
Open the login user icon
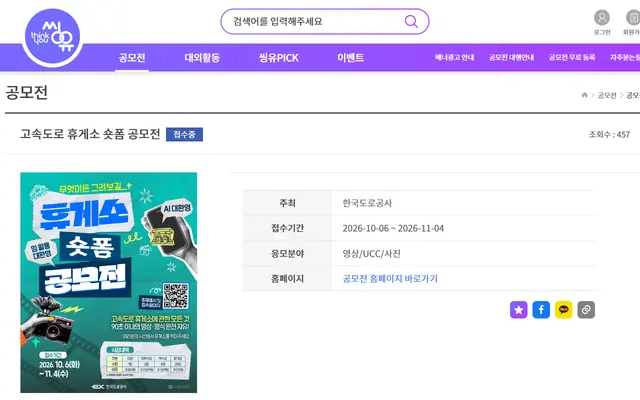[602, 18]
